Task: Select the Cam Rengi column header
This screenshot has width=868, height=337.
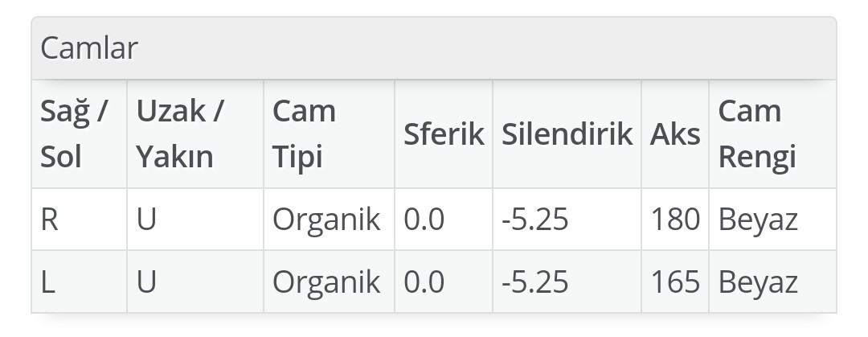Action: pyautogui.click(x=757, y=134)
